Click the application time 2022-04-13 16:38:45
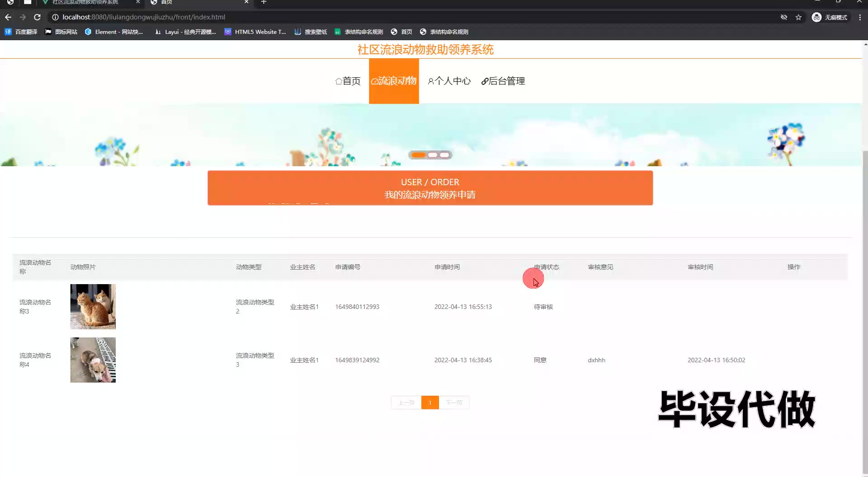Image resolution: width=868 pixels, height=477 pixels. coord(463,360)
